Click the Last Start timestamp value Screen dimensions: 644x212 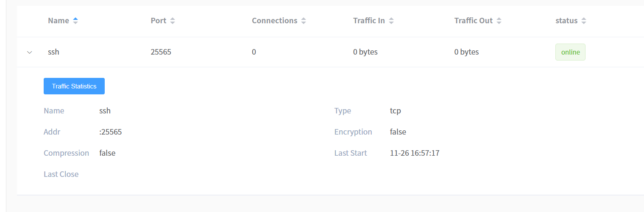(415, 153)
